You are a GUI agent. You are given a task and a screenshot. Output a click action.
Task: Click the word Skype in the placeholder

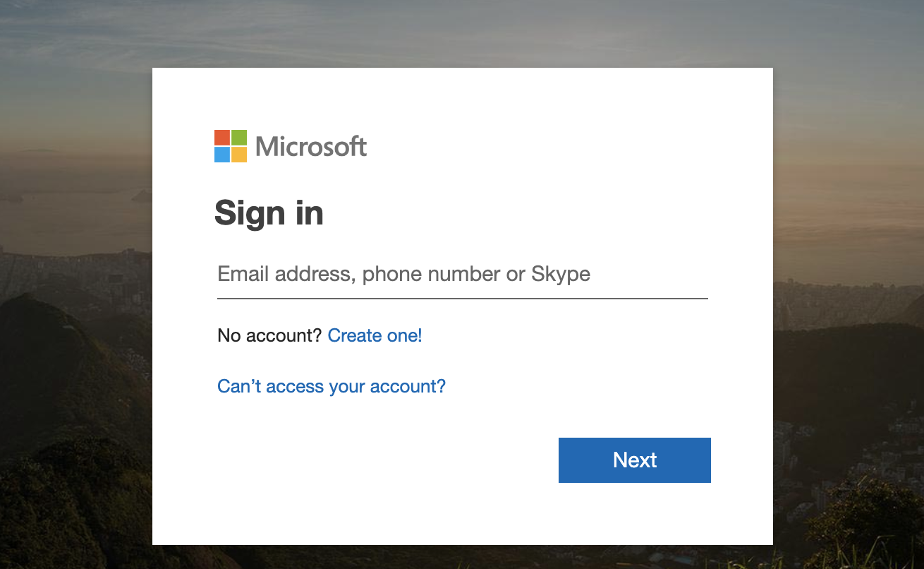pos(561,274)
